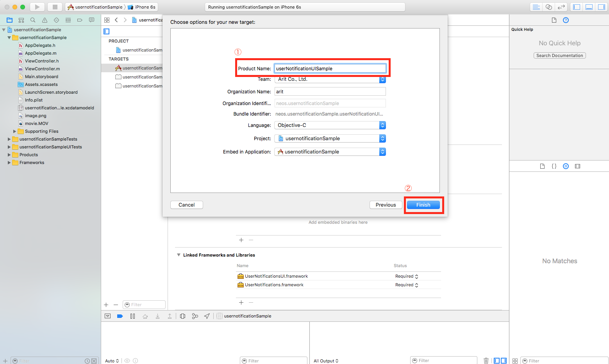609x364 pixels.
Task: Change UserNotifications.framework Required status
Action: pos(407,285)
